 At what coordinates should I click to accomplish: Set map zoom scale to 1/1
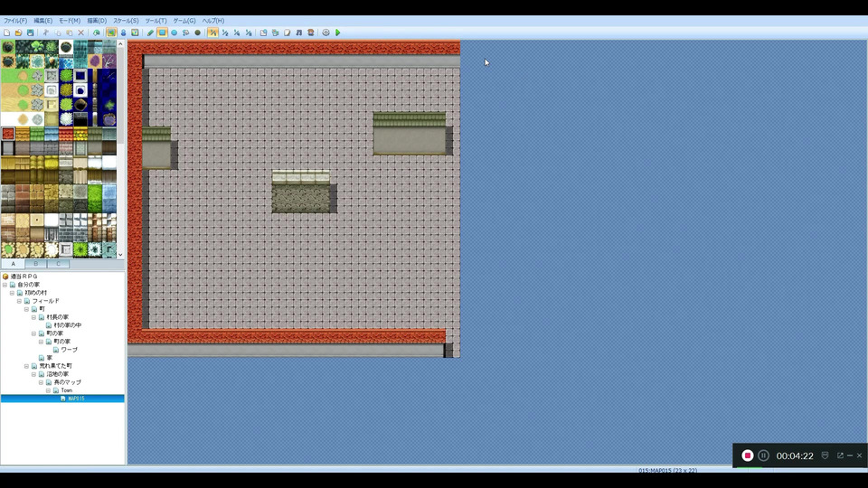click(213, 33)
